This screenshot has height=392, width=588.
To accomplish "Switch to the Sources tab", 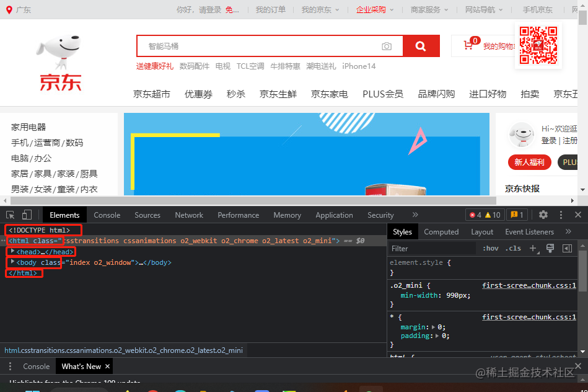I will coord(147,215).
